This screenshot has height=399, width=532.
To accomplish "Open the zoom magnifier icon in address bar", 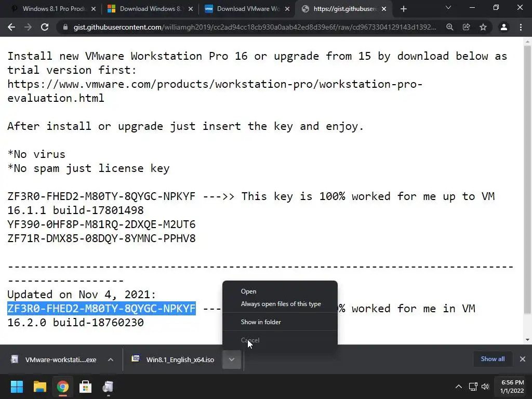I will (450, 27).
